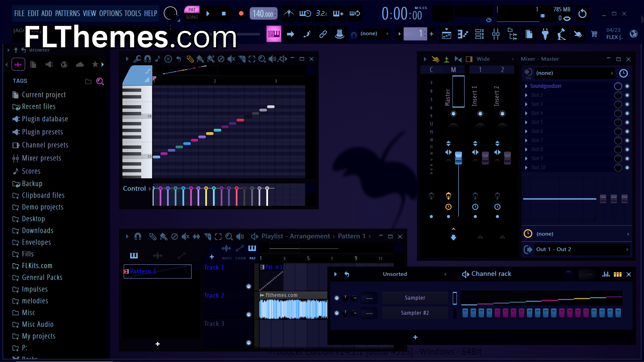The height and width of the screenshot is (362, 644).
Task: Toggle the magnet snap in piano roll
Action: (147, 59)
